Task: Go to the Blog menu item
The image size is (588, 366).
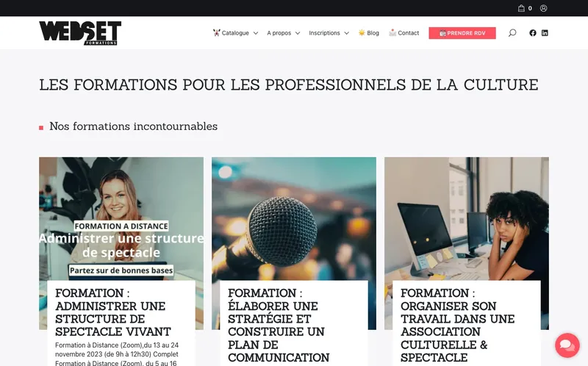Action: pyautogui.click(x=373, y=33)
